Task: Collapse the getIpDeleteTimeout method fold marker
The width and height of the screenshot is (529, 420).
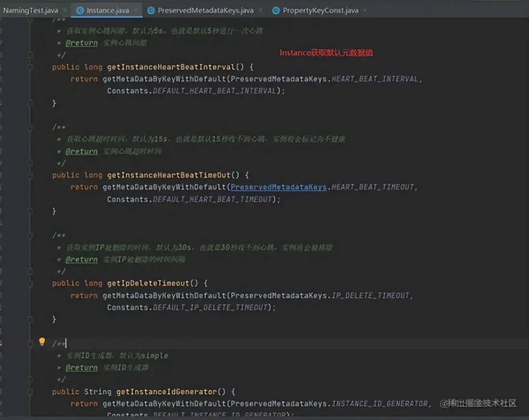Action: click(30, 284)
